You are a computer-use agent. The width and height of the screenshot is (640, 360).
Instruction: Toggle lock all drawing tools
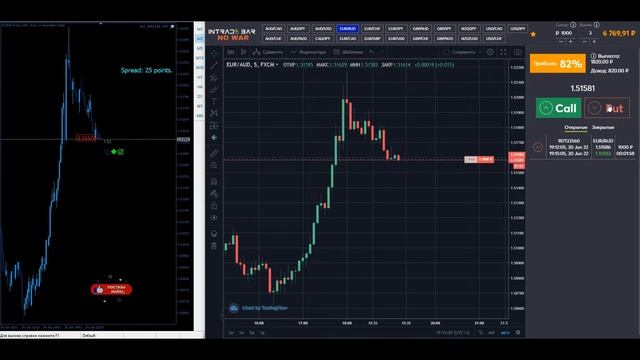[x=214, y=206]
